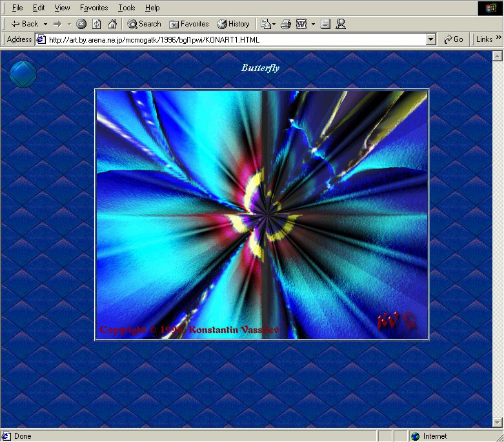Click the Done status bar text
The width and height of the screenshot is (504, 442).
pyautogui.click(x=23, y=436)
